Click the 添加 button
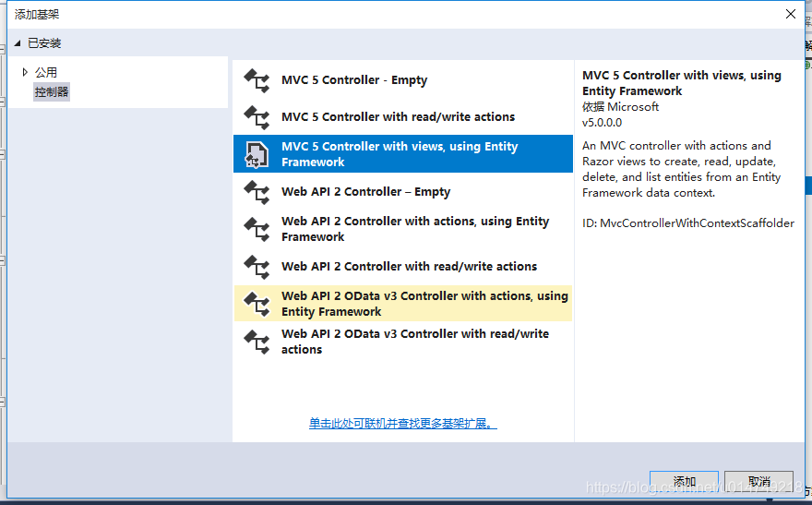812x505 pixels. 684,481
